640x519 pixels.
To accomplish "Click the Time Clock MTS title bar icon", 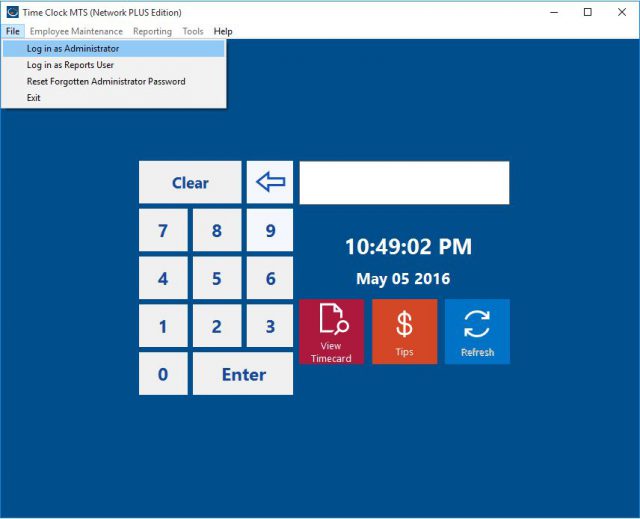I will click(x=12, y=12).
